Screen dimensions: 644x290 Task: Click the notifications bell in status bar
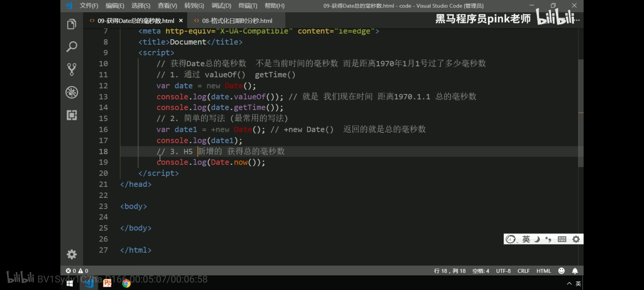pyautogui.click(x=575, y=271)
